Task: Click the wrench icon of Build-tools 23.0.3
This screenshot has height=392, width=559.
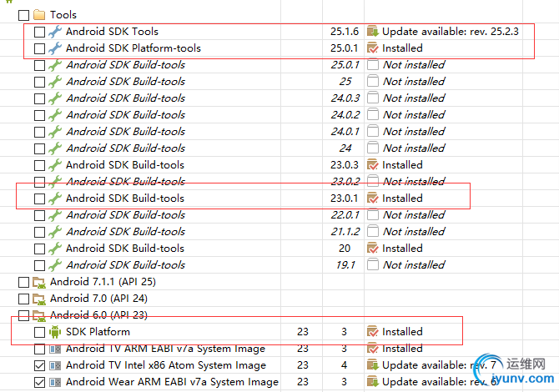Action: (55, 165)
